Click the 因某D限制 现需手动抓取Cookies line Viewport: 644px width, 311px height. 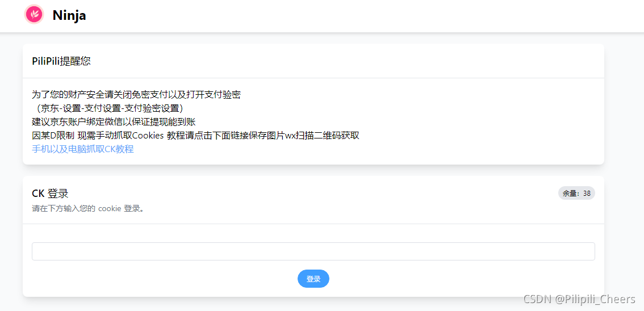(x=196, y=136)
